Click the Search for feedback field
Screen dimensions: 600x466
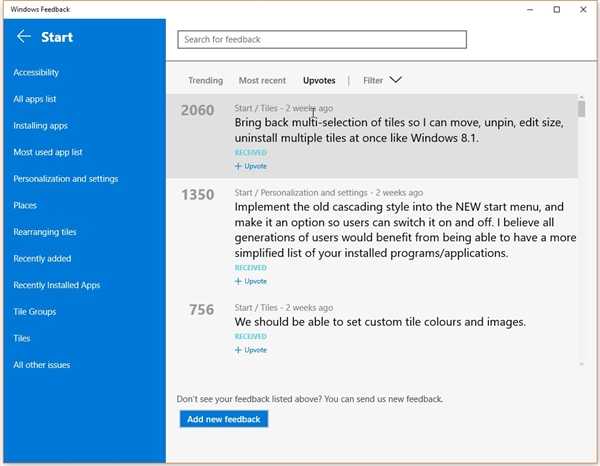tap(322, 40)
